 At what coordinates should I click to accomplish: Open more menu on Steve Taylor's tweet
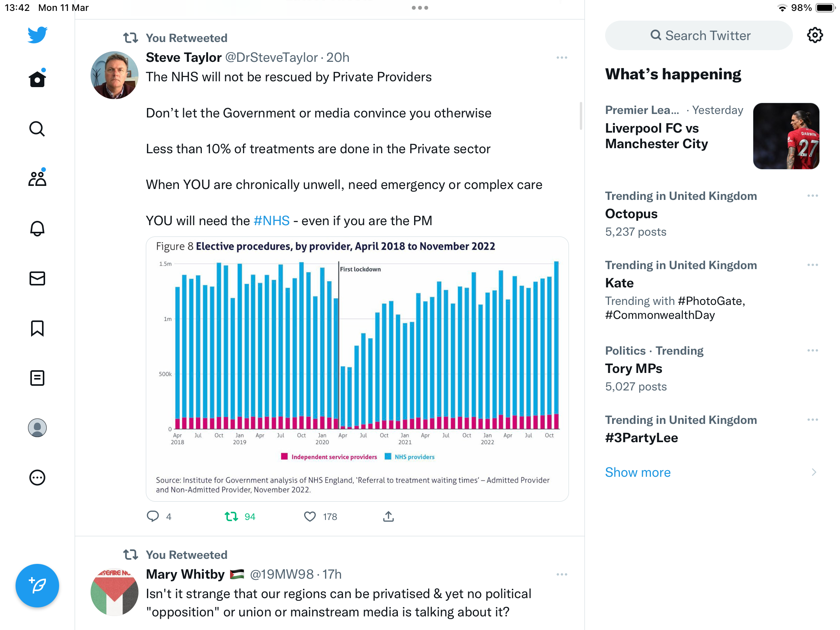562,58
